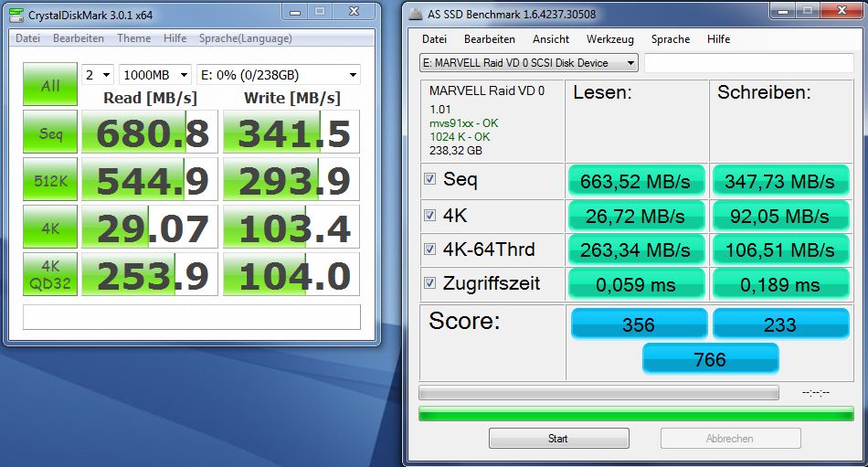The image size is (868, 467).
Task: Click the 356 read score
Action: point(639,324)
